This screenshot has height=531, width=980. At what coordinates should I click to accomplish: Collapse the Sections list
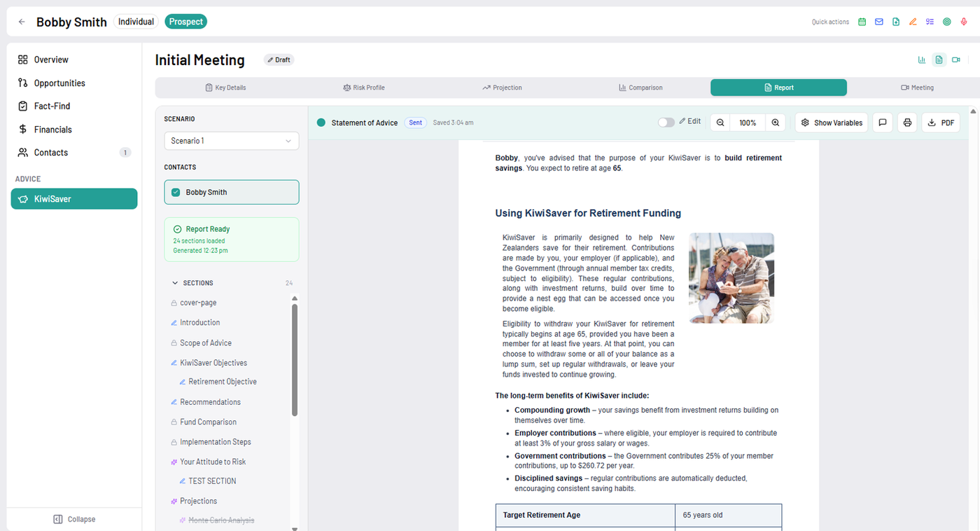(x=175, y=283)
